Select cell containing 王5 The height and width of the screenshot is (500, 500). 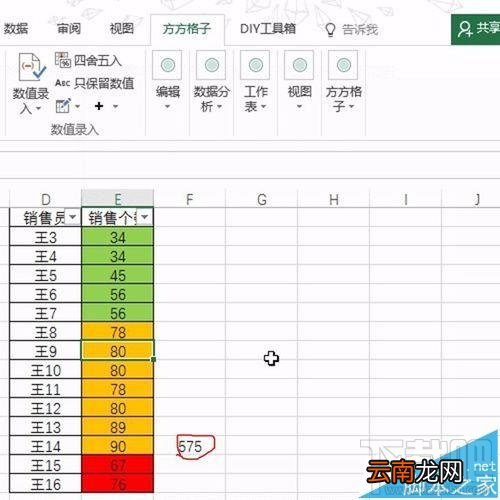(46, 275)
